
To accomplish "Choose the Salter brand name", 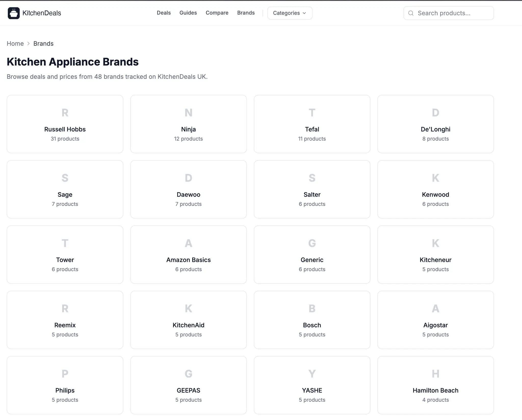I will 312,195.
